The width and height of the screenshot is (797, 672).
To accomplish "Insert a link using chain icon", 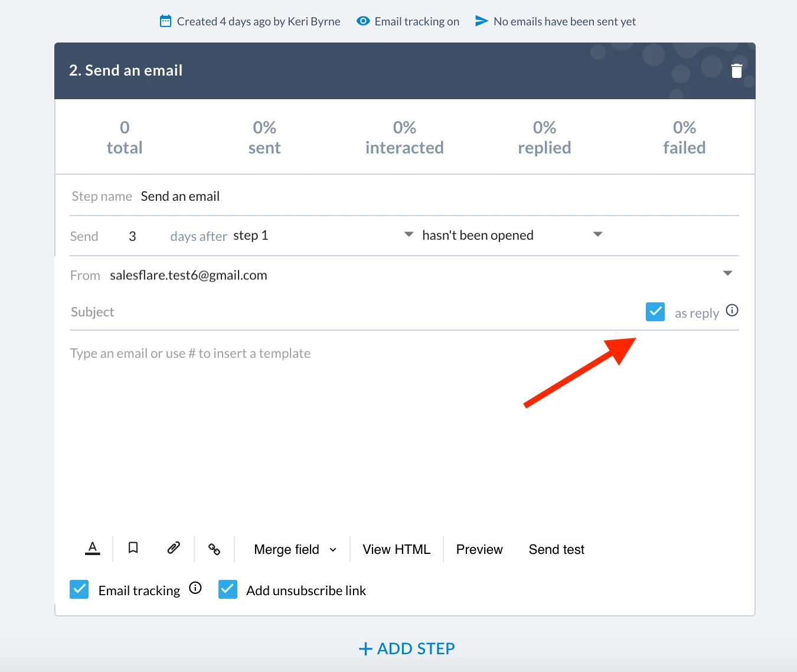I will [214, 549].
